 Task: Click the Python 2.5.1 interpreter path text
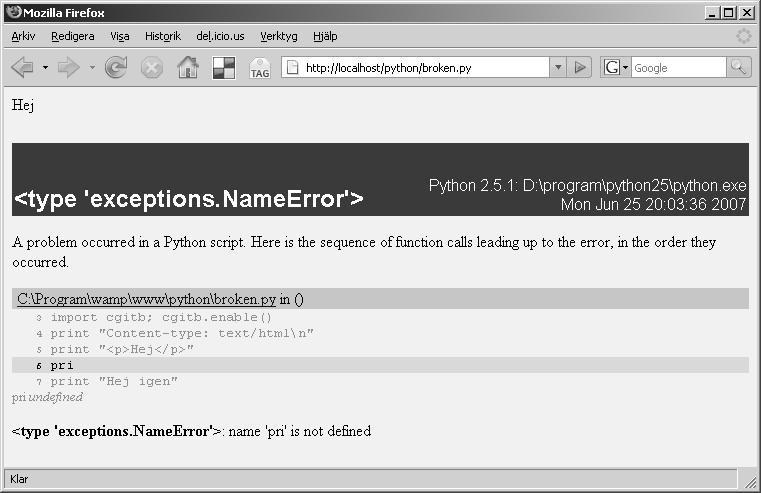[x=587, y=185]
